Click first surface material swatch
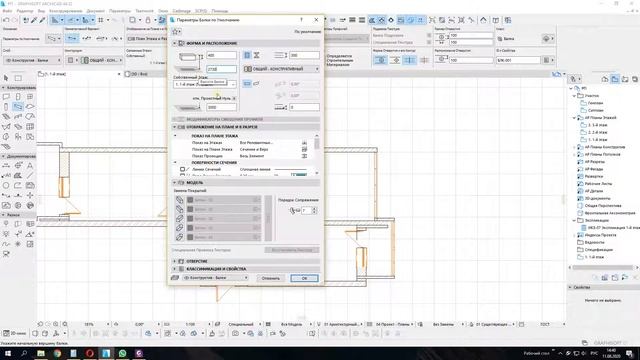The width and height of the screenshot is (640, 360). coord(190,200)
